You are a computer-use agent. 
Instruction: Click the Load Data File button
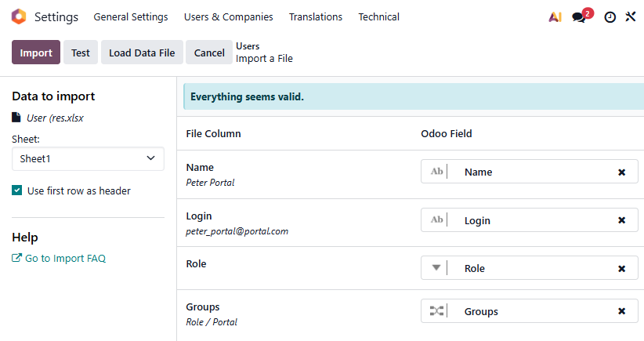click(x=142, y=53)
